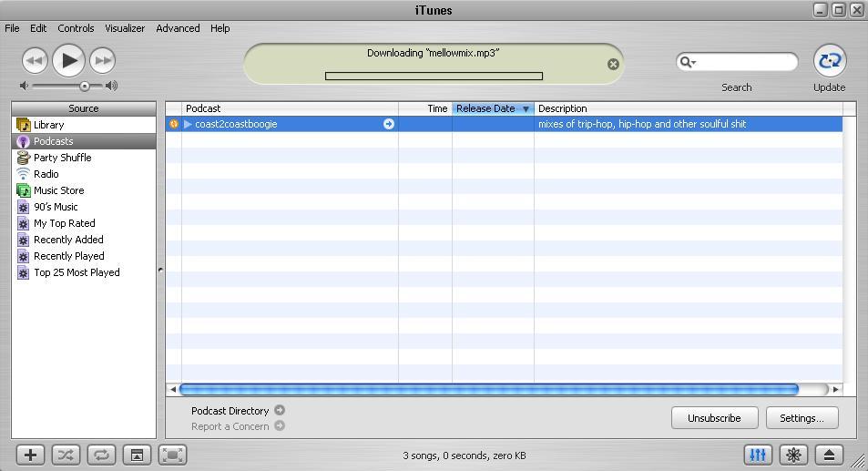
Task: Open the Edit menu
Action: (x=38, y=28)
